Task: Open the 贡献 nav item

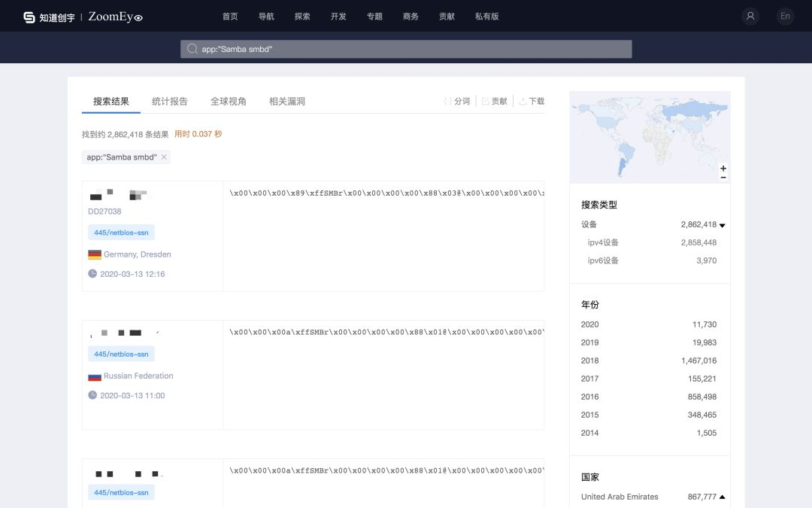Action: click(x=447, y=17)
